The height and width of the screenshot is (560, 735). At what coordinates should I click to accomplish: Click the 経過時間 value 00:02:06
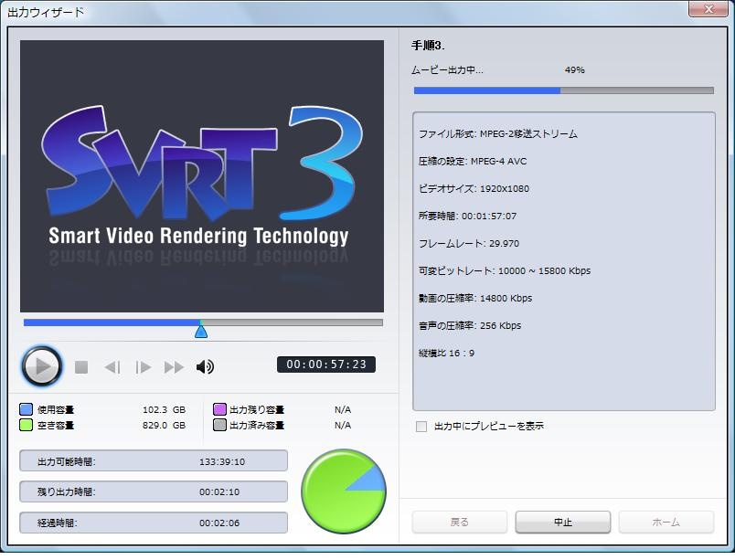pyautogui.click(x=219, y=523)
